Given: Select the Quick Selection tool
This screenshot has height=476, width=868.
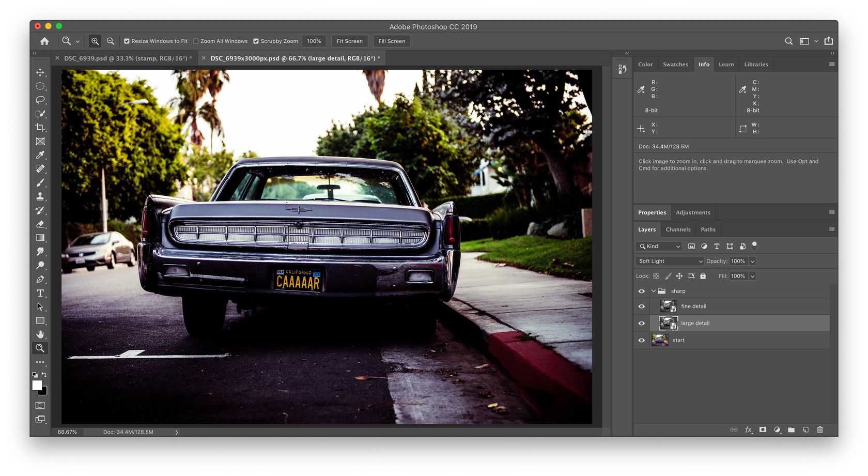Looking at the screenshot, I should click(x=40, y=114).
